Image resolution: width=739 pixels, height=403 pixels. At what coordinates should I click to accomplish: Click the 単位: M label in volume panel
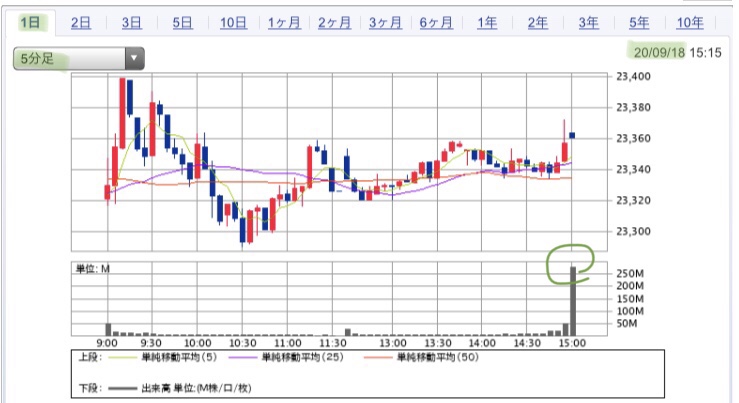pyautogui.click(x=93, y=269)
